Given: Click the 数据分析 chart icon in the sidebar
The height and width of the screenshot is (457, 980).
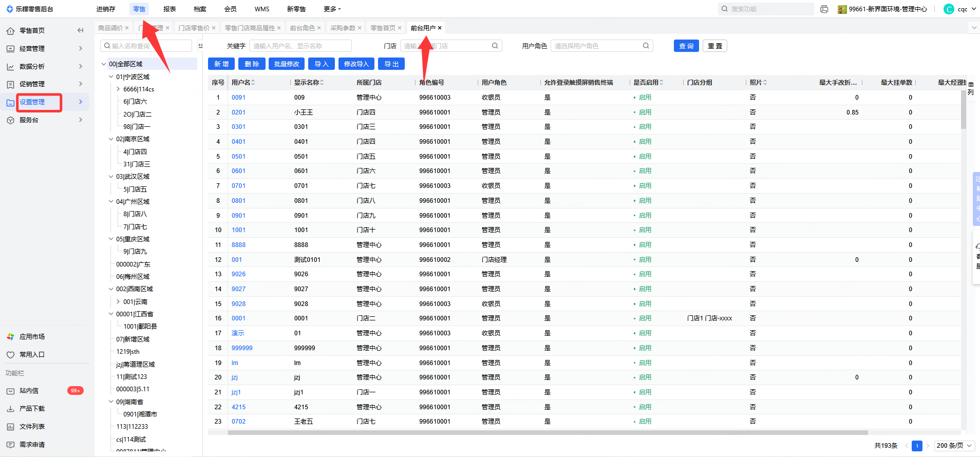Looking at the screenshot, I should pos(10,67).
